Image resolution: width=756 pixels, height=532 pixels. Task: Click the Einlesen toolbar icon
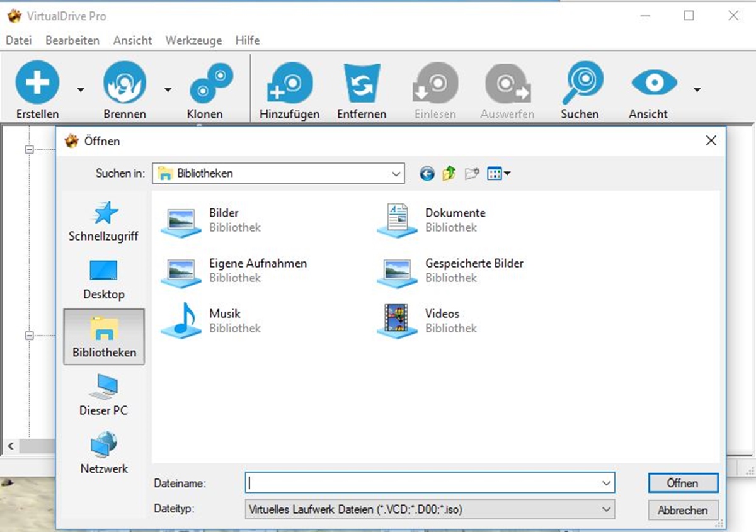coord(435,84)
